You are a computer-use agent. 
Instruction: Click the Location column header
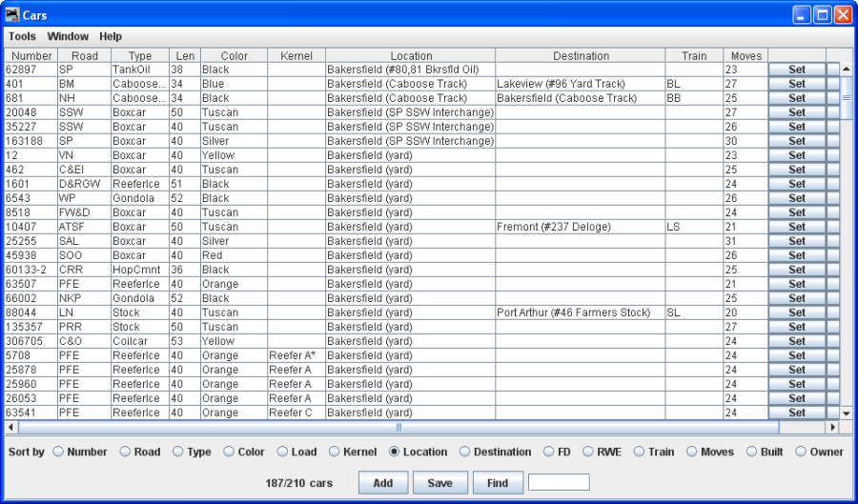411,55
